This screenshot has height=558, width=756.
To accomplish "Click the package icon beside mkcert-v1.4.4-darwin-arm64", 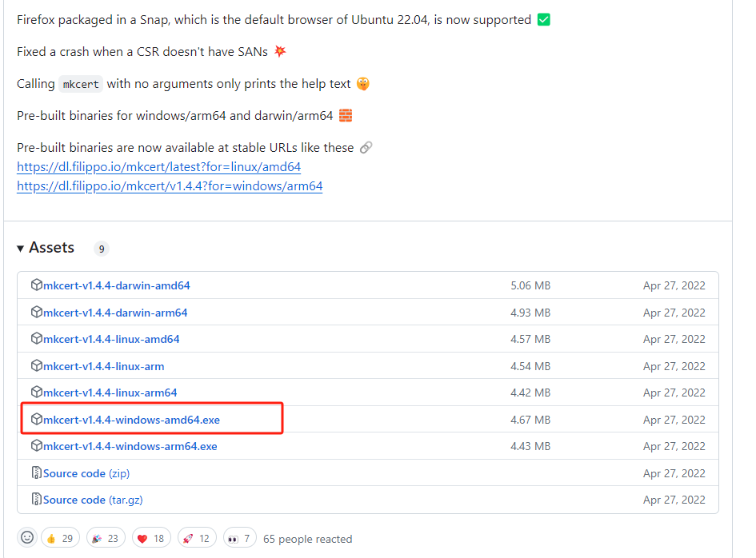I will click(37, 312).
